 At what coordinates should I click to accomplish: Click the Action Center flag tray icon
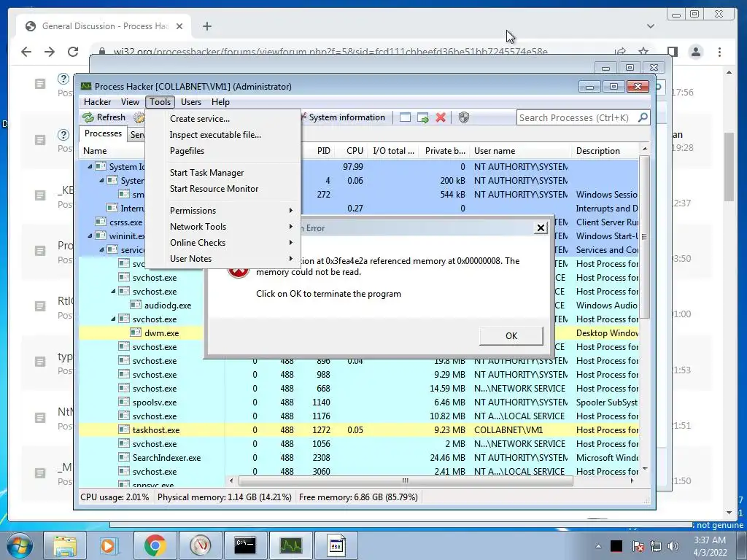point(638,546)
